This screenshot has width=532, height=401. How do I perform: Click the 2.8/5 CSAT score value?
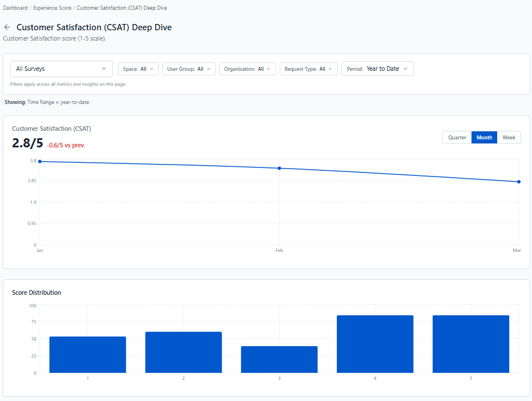pyautogui.click(x=27, y=143)
